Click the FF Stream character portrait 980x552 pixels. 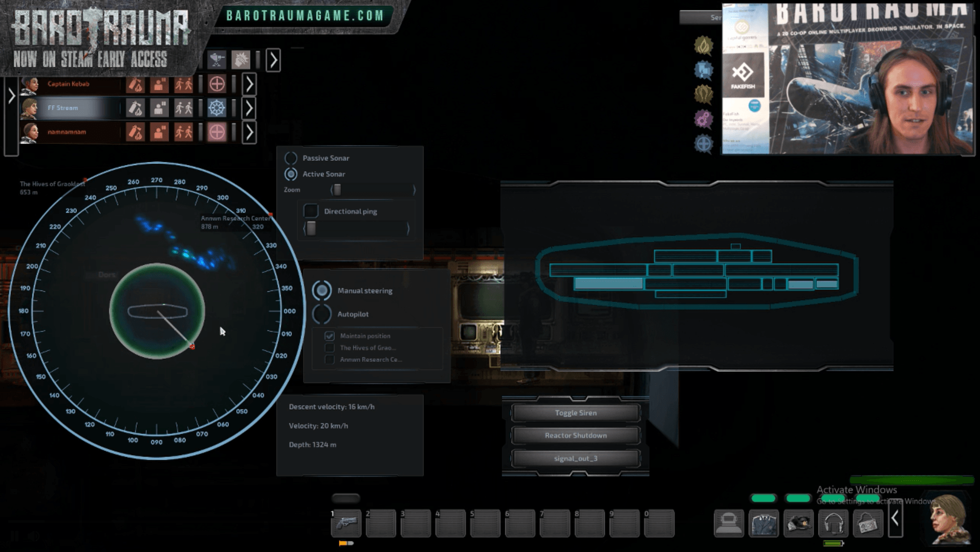pyautogui.click(x=950, y=519)
